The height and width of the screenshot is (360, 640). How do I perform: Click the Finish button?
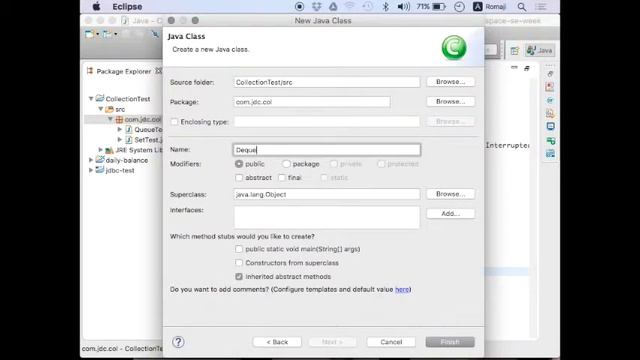pos(450,342)
